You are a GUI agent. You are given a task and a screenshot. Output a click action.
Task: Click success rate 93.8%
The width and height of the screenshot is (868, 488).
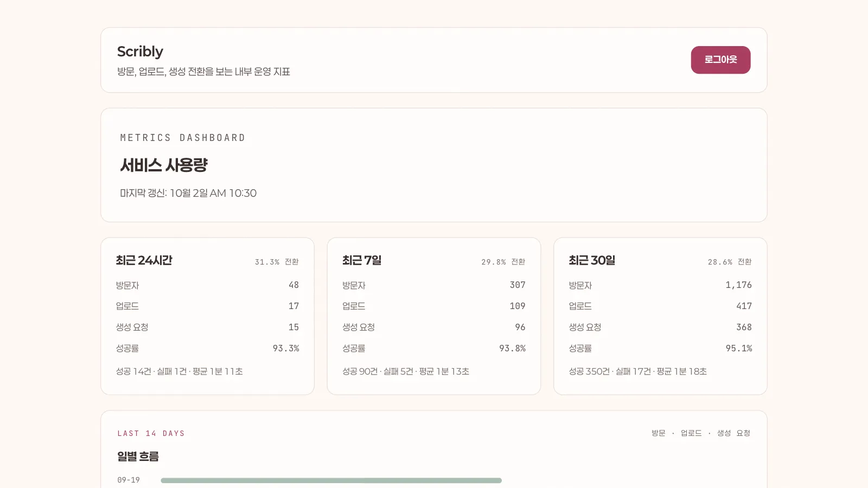512,348
